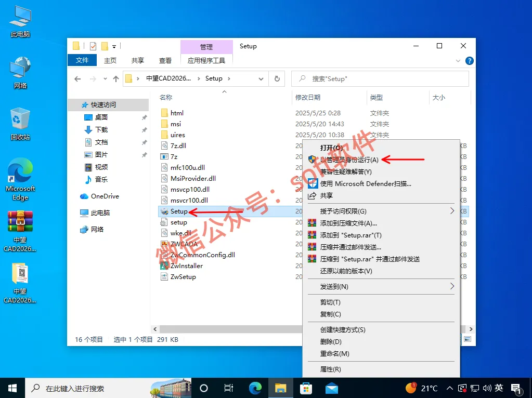Expand 授予访问权限(G) submenu
This screenshot has height=398, width=532.
(x=452, y=211)
